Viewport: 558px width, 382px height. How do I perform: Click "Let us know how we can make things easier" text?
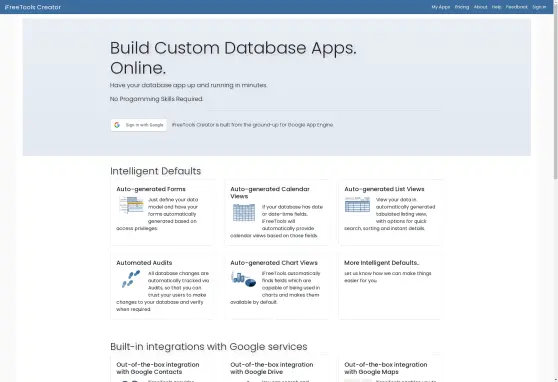388,277
